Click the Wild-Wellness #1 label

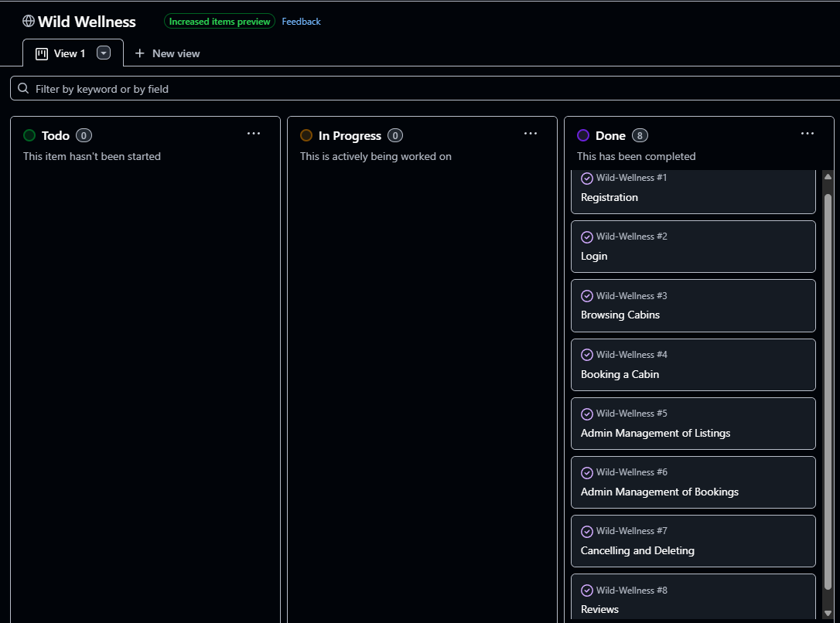pyautogui.click(x=632, y=178)
